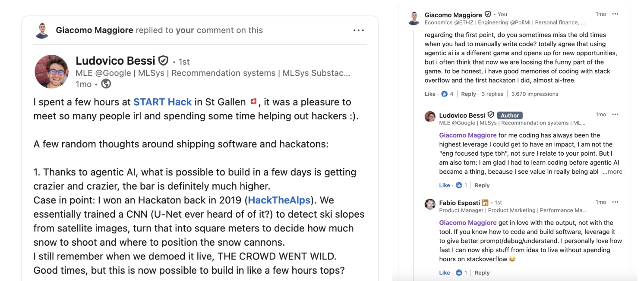644x281 pixels.
Task: Click the globe visibility icon under the post
Action: (106, 84)
